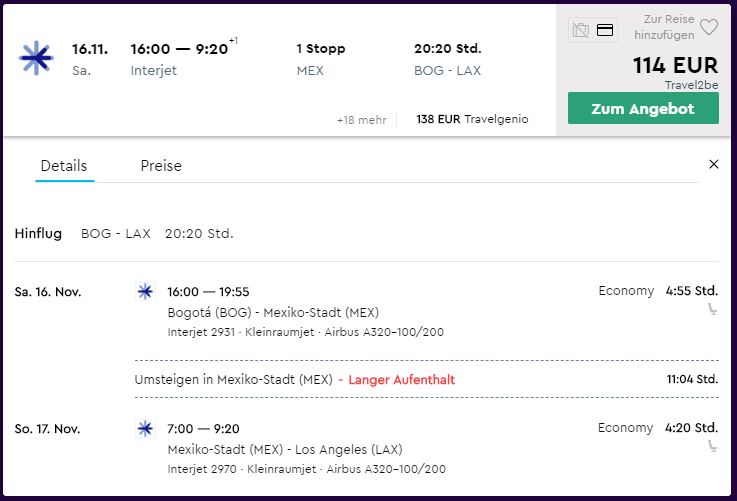
Task: Click the Interjet airline logo in the header
Action: (x=36, y=58)
